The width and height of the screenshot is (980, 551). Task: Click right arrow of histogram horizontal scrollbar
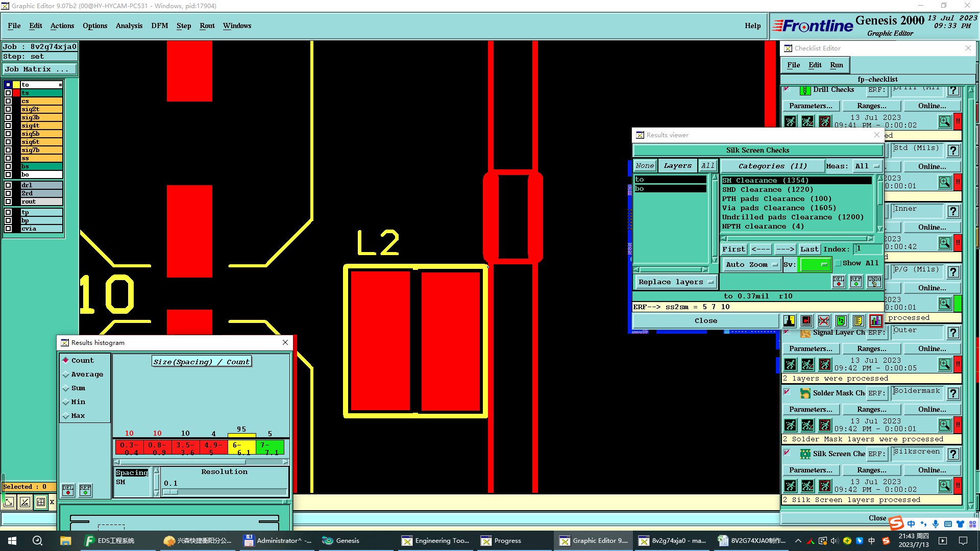point(285,462)
